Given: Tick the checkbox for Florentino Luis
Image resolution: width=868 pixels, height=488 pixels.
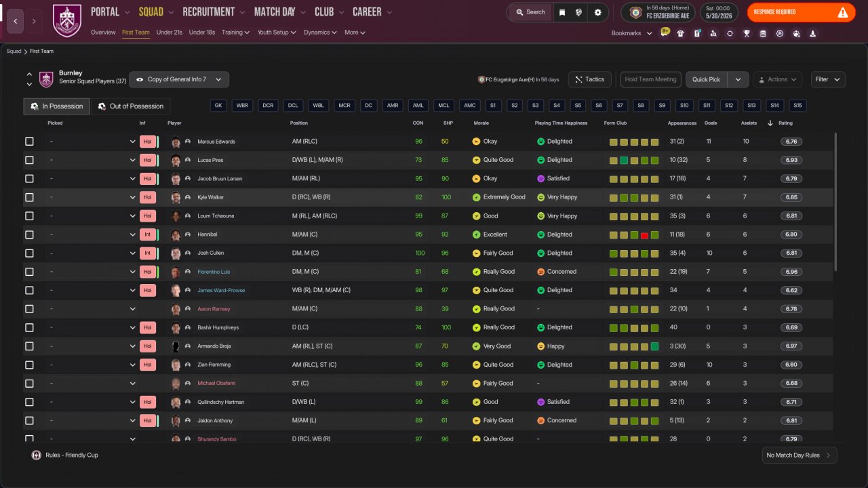Looking at the screenshot, I should [x=29, y=272].
